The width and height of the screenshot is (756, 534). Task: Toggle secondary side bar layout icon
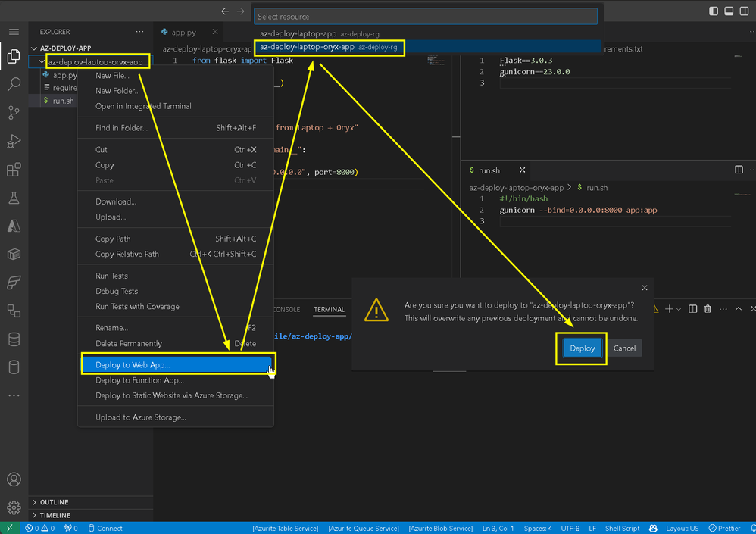click(x=745, y=11)
